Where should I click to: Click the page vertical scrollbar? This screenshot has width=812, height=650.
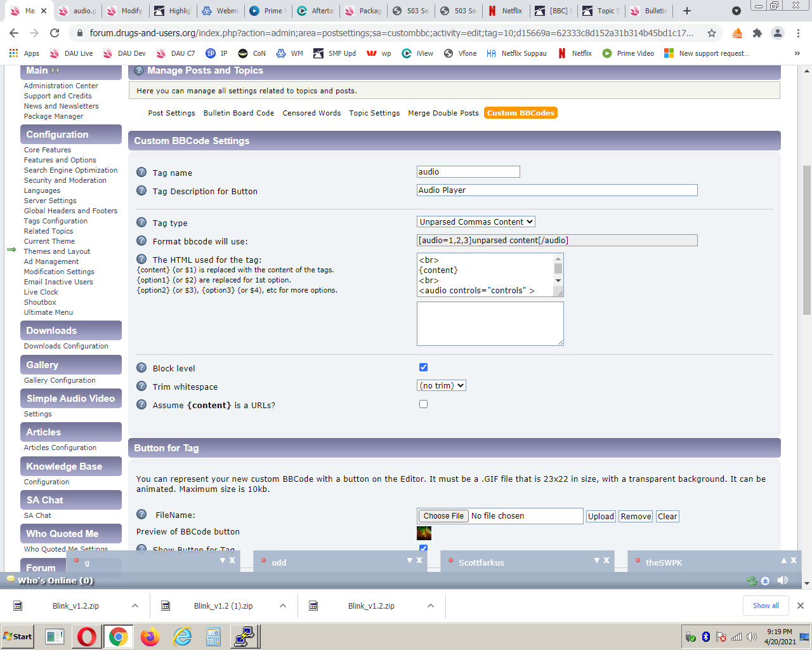coord(806,241)
